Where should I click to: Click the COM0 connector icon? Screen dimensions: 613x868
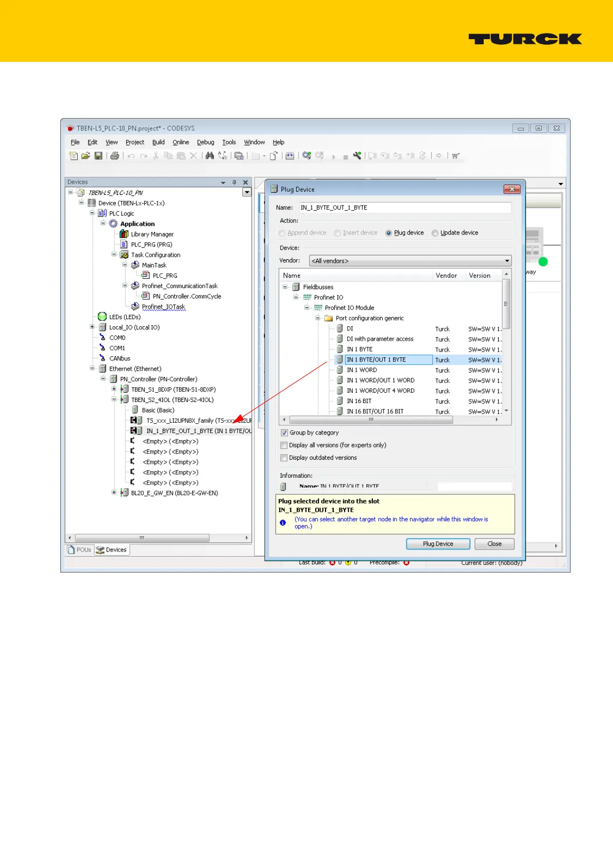[x=103, y=338]
